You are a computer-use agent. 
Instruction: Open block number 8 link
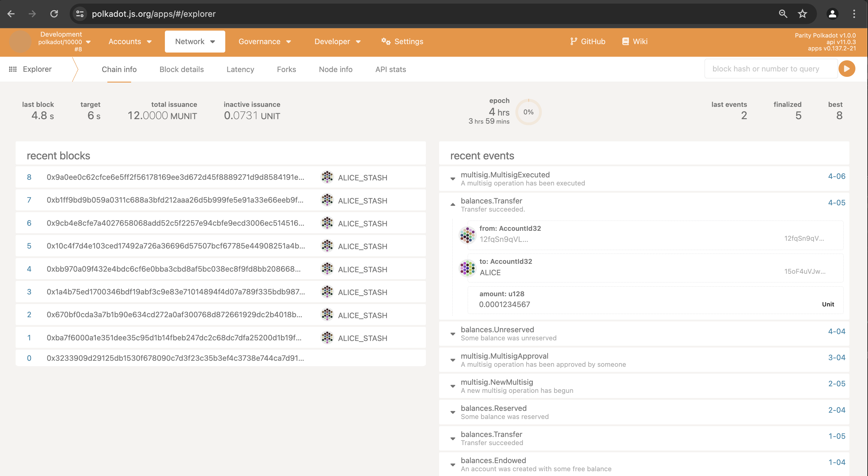[29, 177]
